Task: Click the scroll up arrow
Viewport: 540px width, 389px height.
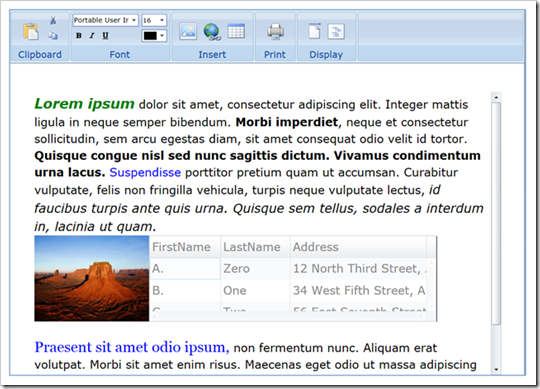Action: pyautogui.click(x=496, y=97)
